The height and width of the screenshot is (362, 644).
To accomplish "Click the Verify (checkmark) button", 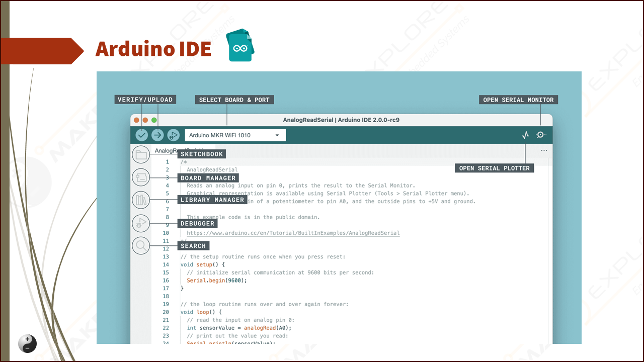I will 141,135.
